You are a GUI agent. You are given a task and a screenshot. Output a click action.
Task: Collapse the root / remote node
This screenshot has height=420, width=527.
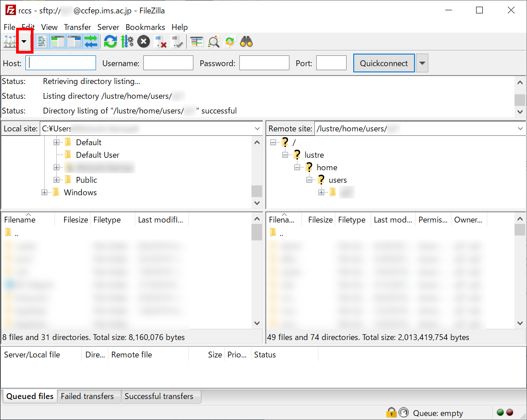(x=273, y=142)
